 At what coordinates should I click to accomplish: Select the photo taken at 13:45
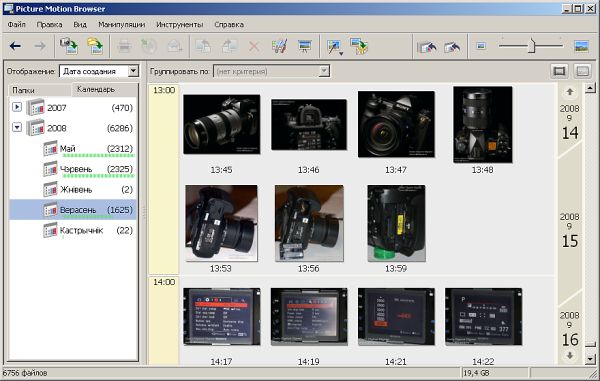(222, 124)
